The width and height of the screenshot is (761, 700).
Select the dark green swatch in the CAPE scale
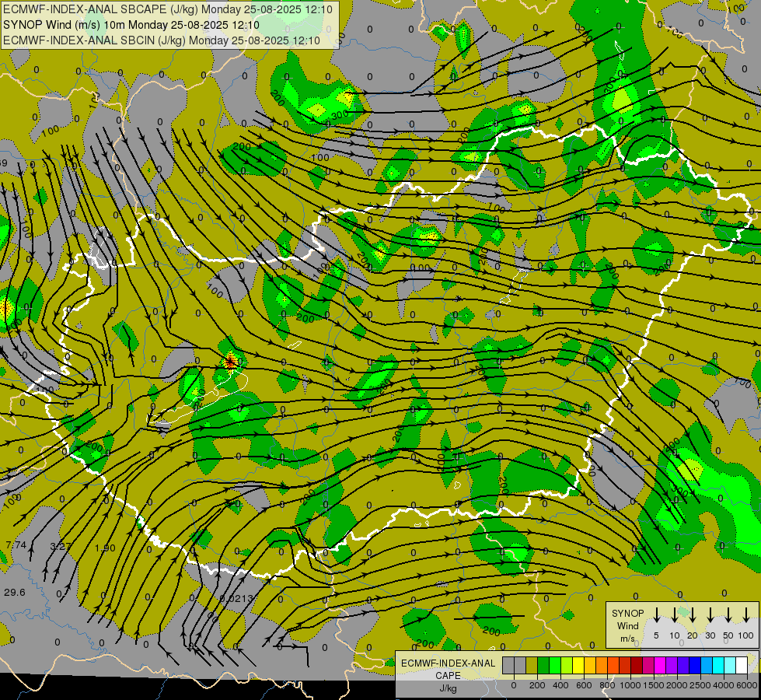[x=543, y=666]
